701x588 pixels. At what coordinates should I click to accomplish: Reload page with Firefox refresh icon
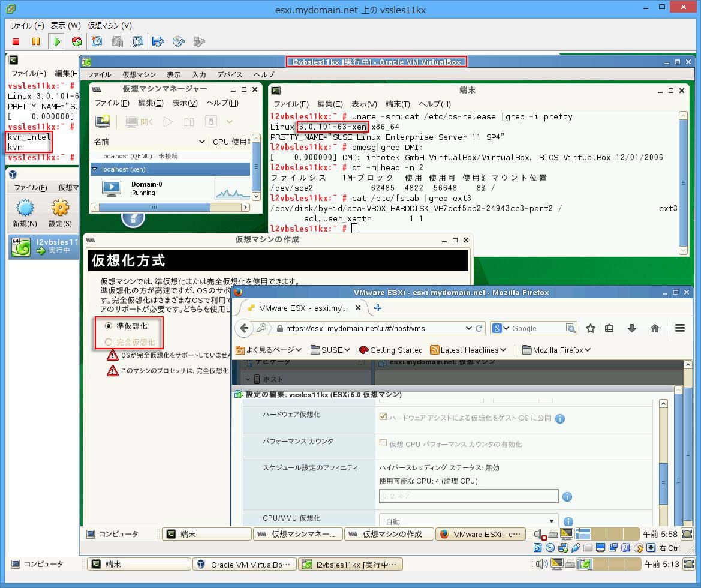(x=479, y=328)
